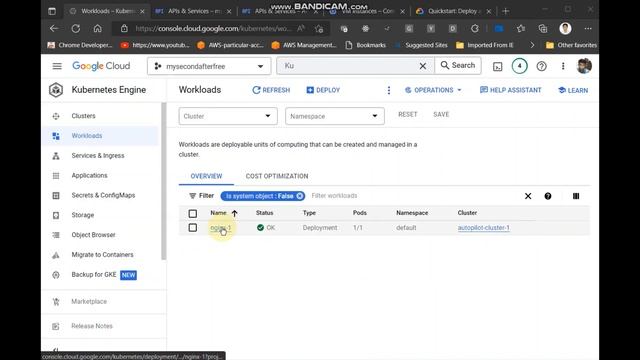Open the autopilot-cluster-1 link

click(x=483, y=228)
